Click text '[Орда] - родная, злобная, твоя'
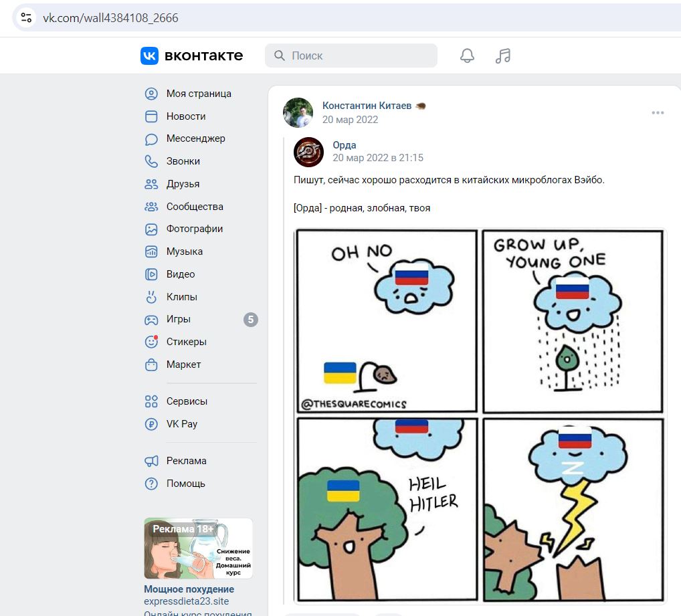Image resolution: width=681 pixels, height=616 pixels. [362, 208]
